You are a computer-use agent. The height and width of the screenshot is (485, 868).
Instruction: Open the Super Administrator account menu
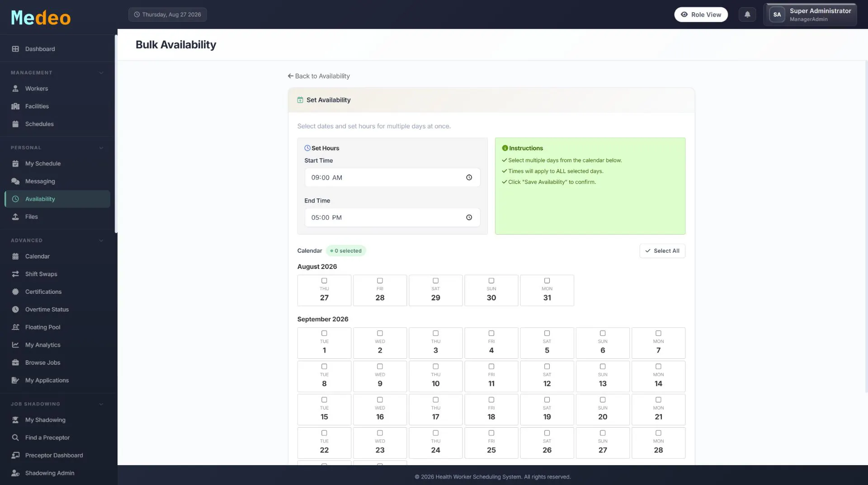click(x=810, y=14)
